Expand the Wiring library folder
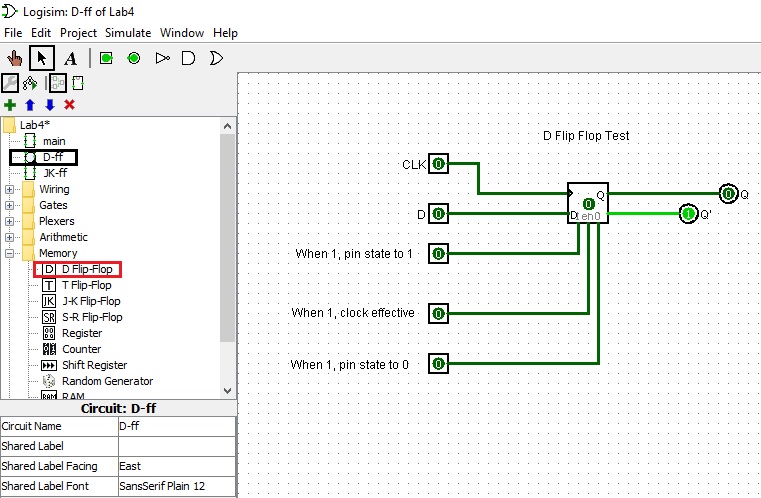Viewport: 761px width, 498px height. pyautogui.click(x=9, y=189)
